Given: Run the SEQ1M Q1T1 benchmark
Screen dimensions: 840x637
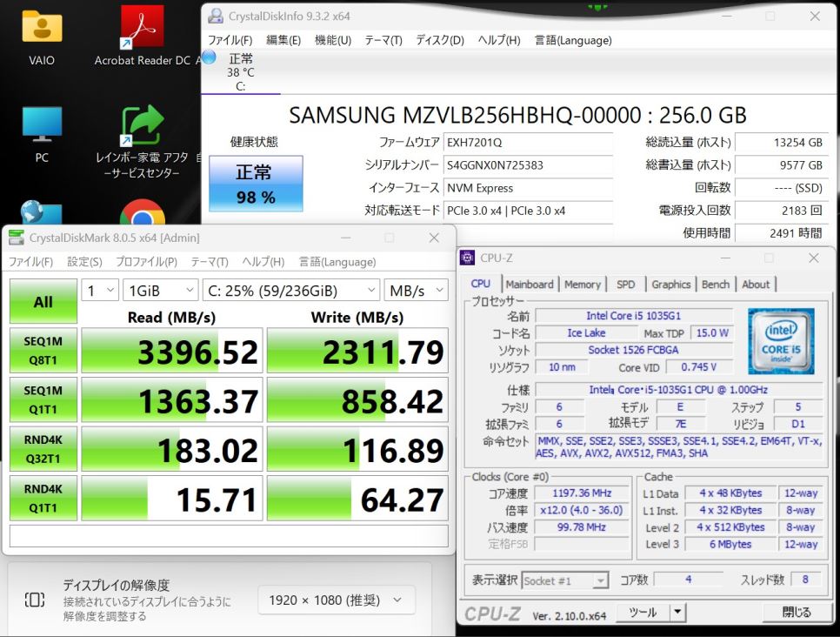Looking at the screenshot, I should pyautogui.click(x=43, y=399).
